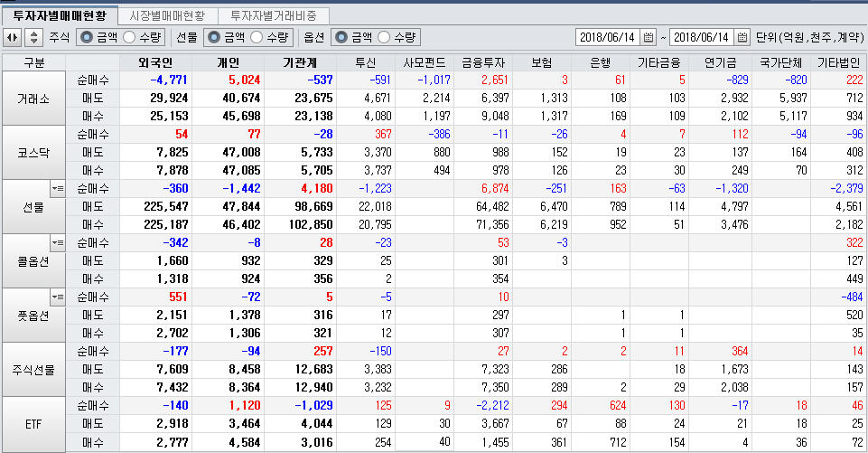868x453 pixels.
Task: Click the left-right arrow navigation button
Action: pos(12,38)
